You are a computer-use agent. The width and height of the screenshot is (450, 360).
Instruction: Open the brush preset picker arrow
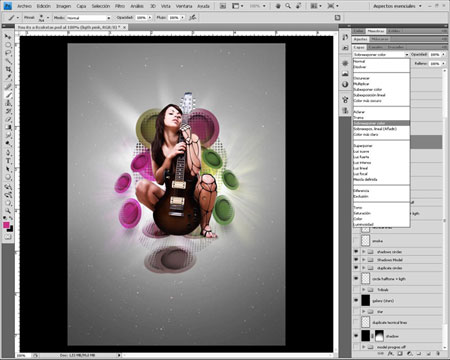tap(48, 18)
